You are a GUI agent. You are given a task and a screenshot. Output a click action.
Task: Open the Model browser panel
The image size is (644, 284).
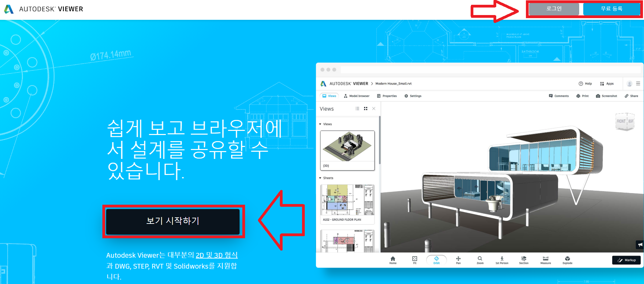tap(357, 96)
